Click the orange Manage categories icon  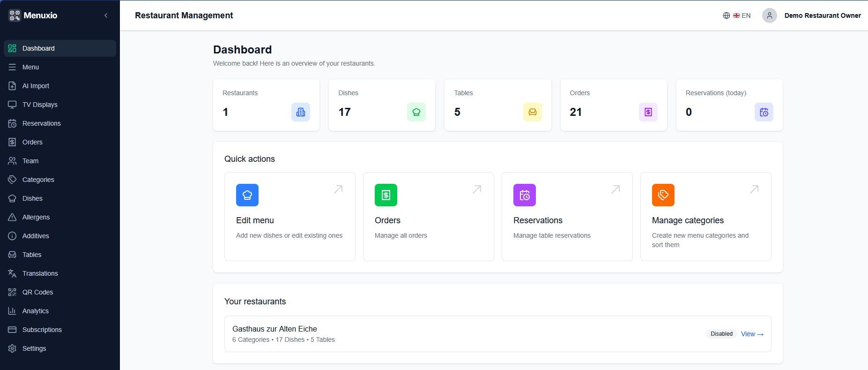[x=663, y=195]
